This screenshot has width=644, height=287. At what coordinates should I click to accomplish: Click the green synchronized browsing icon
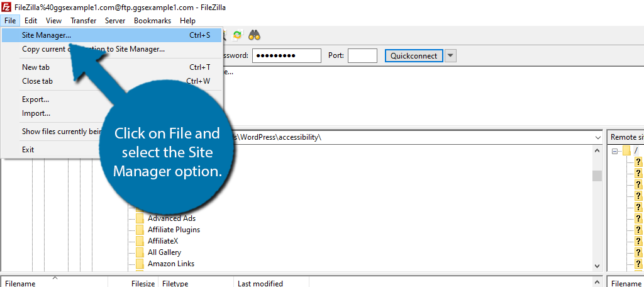[237, 35]
